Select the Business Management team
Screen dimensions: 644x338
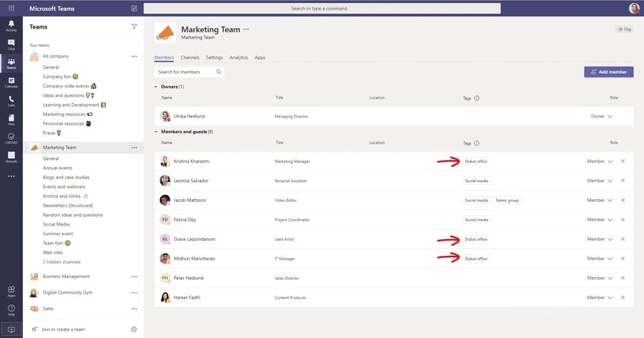pos(66,276)
